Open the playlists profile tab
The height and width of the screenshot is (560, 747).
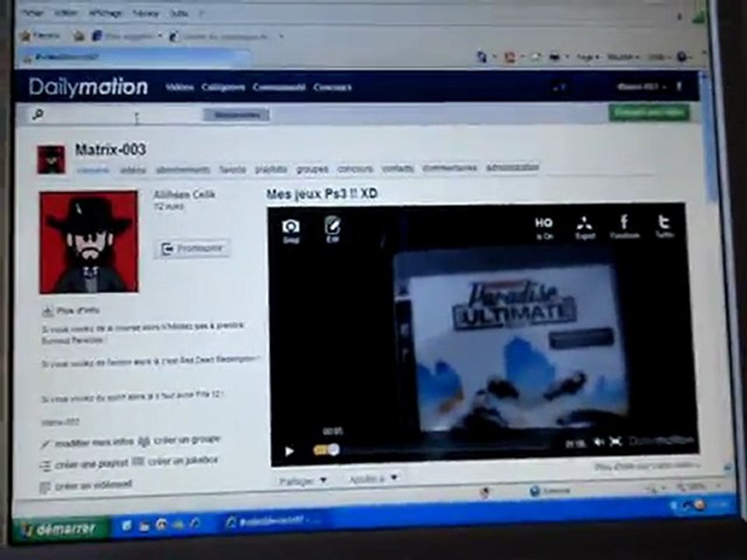tap(271, 169)
